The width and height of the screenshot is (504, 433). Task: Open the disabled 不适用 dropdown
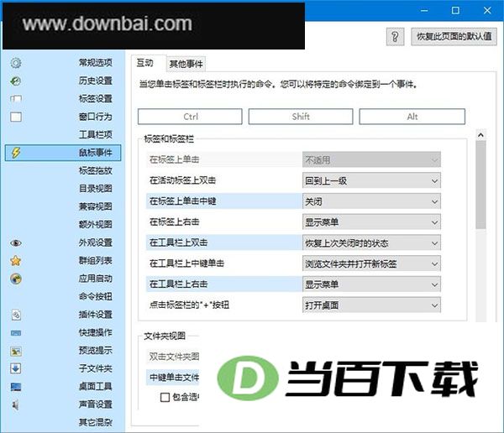(371, 159)
